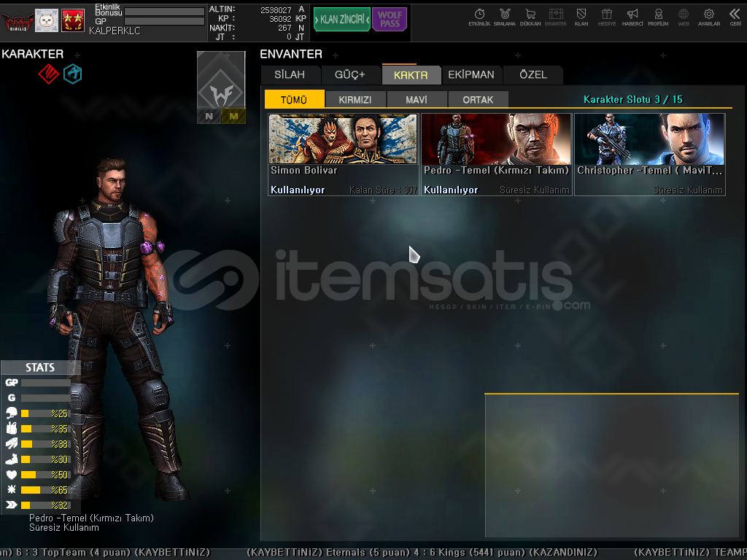Go back with the Geri arrows
747x560 pixels.
(x=735, y=17)
